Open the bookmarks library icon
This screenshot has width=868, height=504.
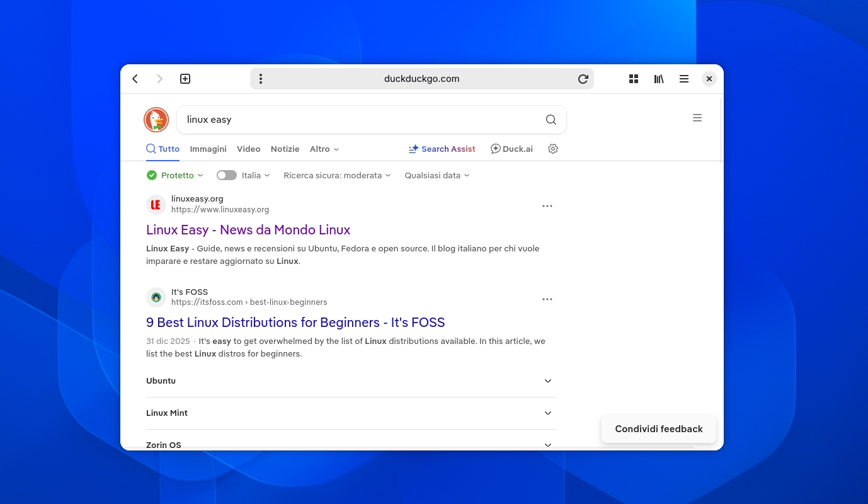(x=659, y=79)
